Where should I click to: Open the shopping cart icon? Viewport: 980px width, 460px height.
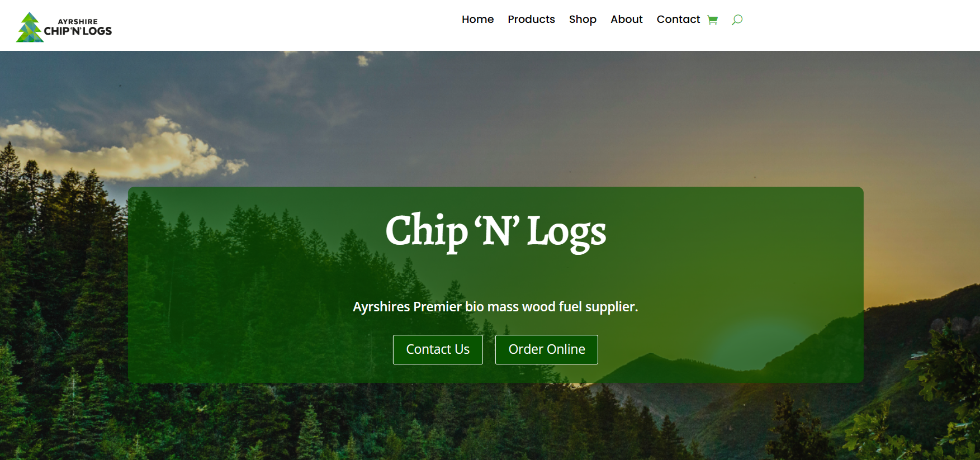tap(712, 20)
